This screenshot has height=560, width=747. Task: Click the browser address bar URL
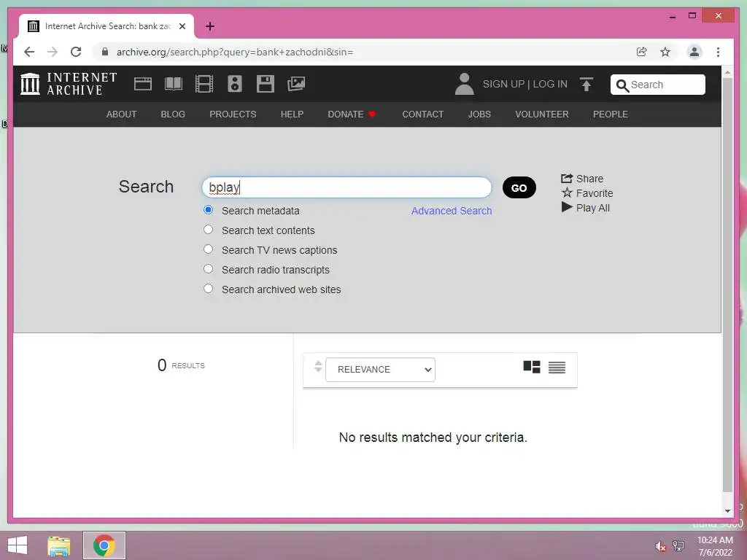(235, 52)
